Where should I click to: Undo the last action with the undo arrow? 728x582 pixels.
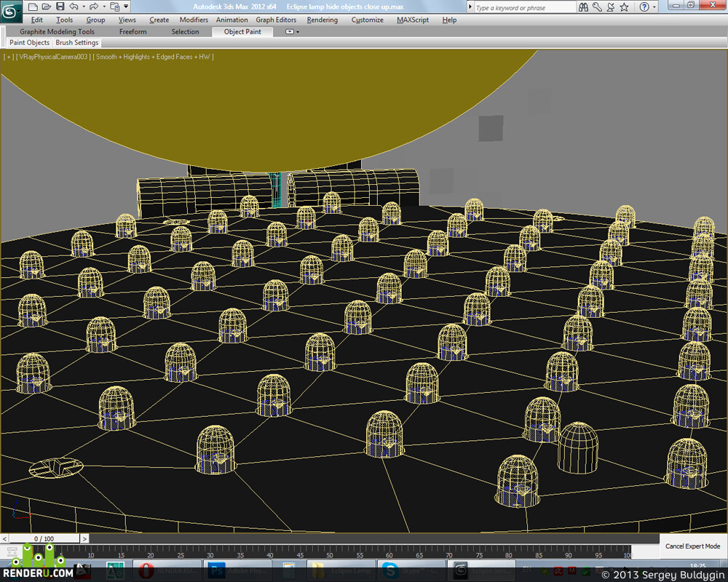pyautogui.click(x=74, y=7)
